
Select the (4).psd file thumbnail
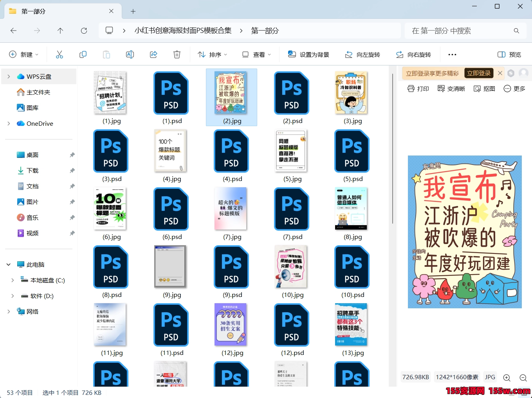231,151
